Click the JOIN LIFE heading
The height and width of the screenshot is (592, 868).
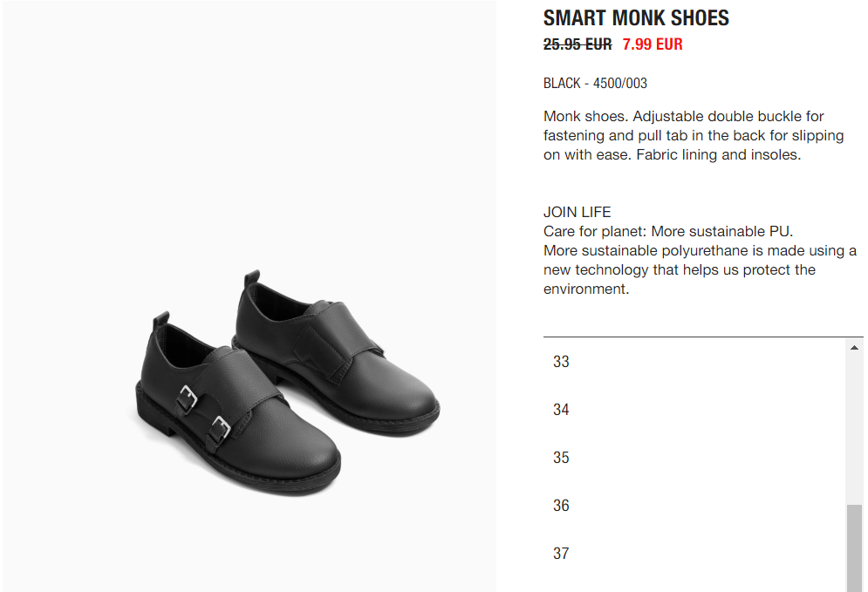[577, 212]
